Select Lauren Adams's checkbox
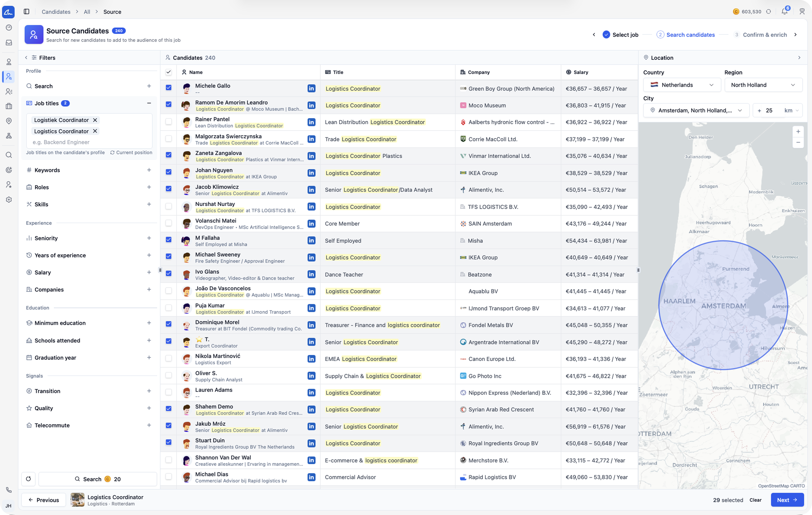Screen dimensions: 812x515 pos(169,392)
